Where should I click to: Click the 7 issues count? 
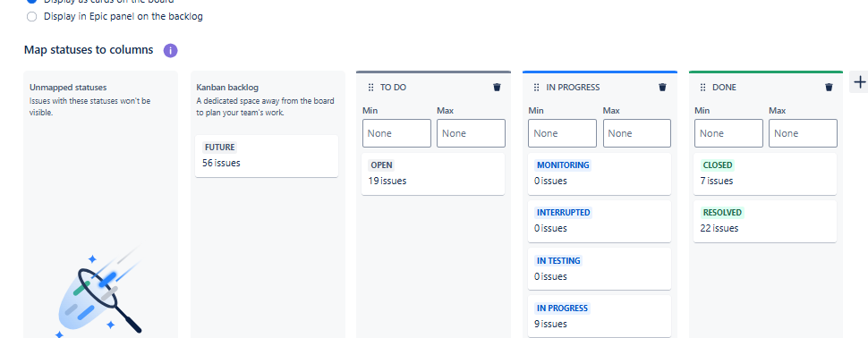pos(716,181)
